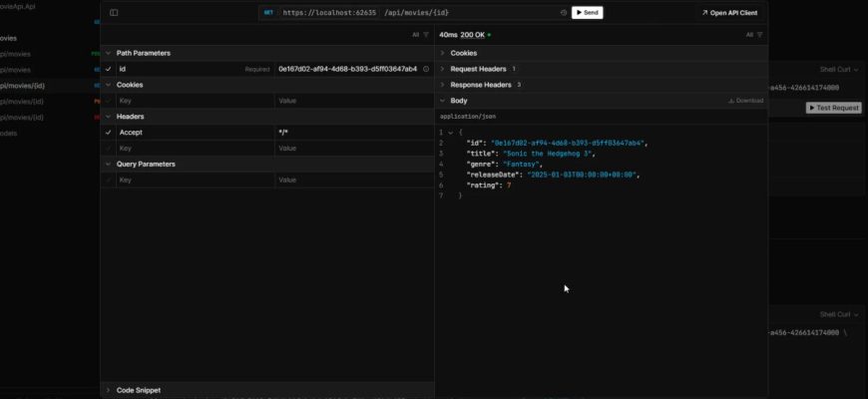Click the "Fantasy" genre value
868x399 pixels.
(x=522, y=165)
